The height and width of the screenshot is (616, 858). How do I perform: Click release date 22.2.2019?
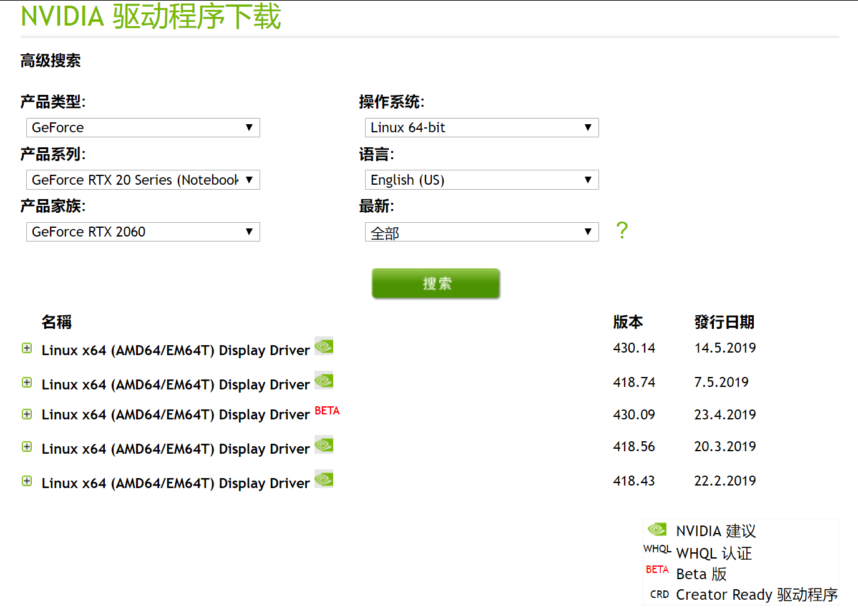pos(725,481)
